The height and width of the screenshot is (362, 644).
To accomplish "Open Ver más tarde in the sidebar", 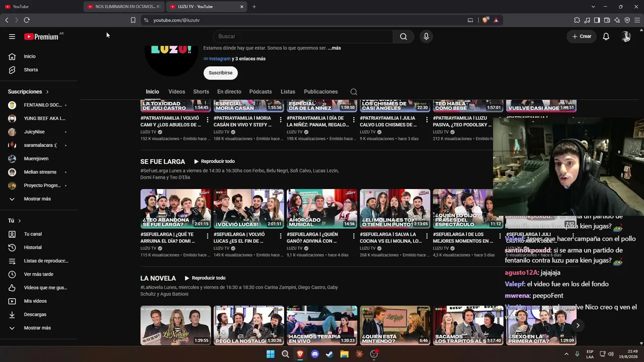I will pyautogui.click(x=38, y=274).
